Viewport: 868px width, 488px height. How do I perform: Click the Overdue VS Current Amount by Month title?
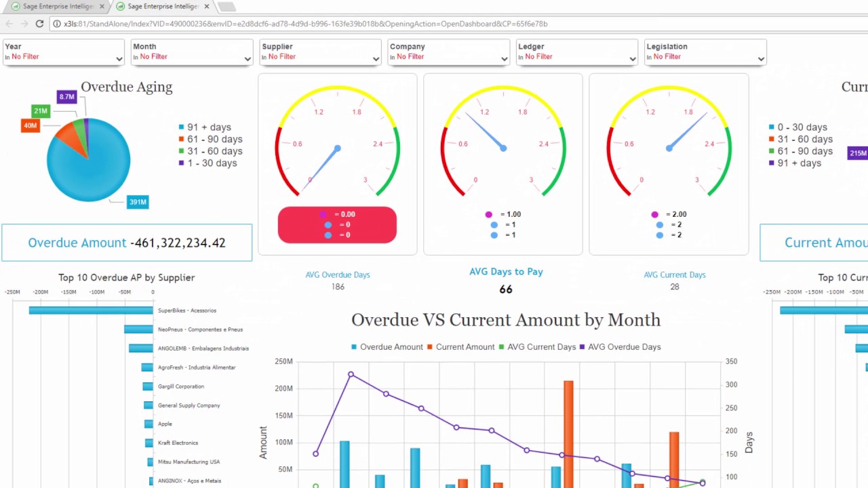(x=506, y=320)
